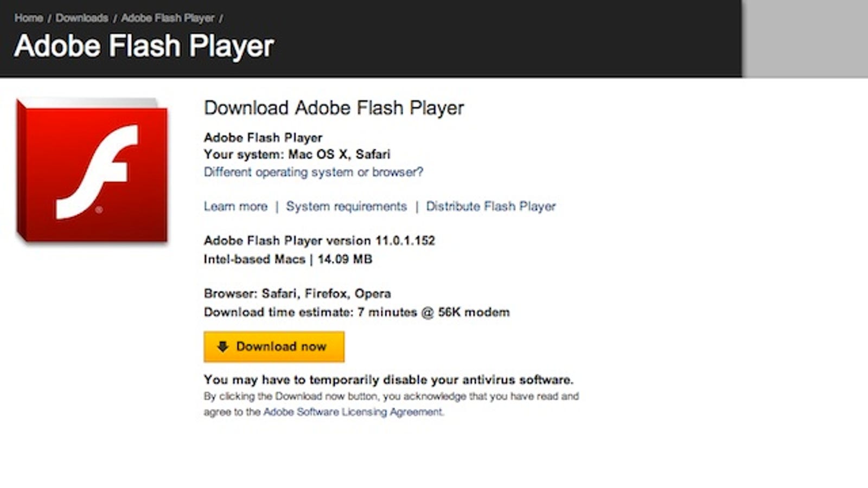The image size is (868, 488).
Task: Click the Download Adobe Flash Player heading
Action: (x=334, y=107)
